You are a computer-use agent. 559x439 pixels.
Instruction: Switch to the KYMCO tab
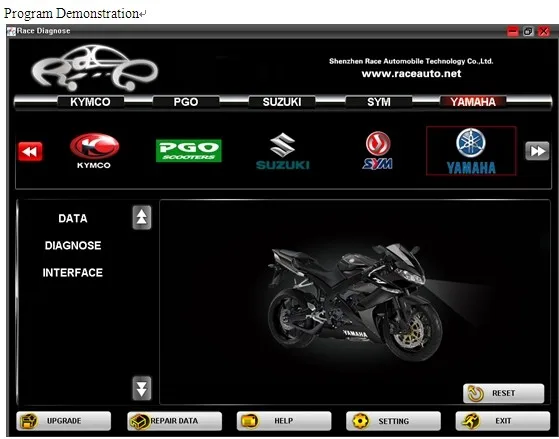[x=90, y=102]
